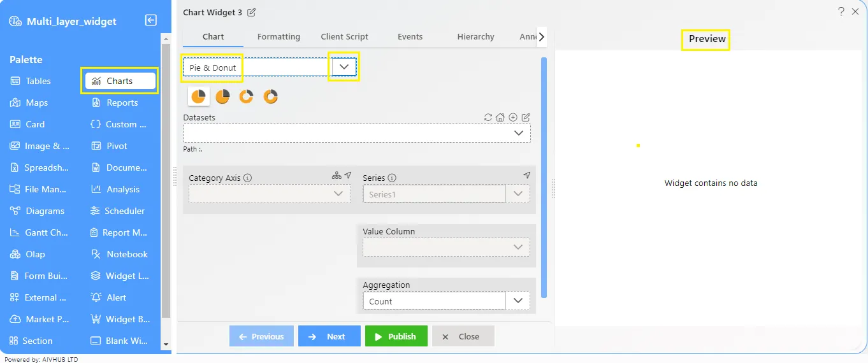Open Market P... palette item
Viewport: 868px width, 363px height.
40,319
